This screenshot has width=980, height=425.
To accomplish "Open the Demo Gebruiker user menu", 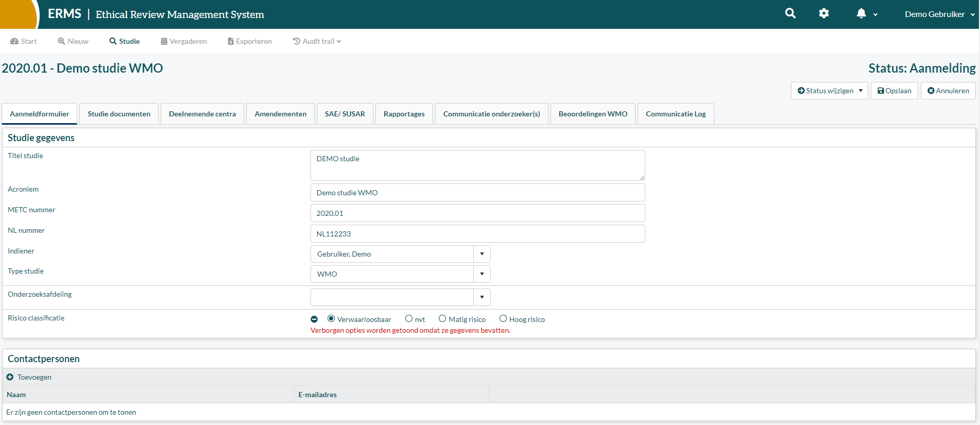I will click(x=939, y=14).
